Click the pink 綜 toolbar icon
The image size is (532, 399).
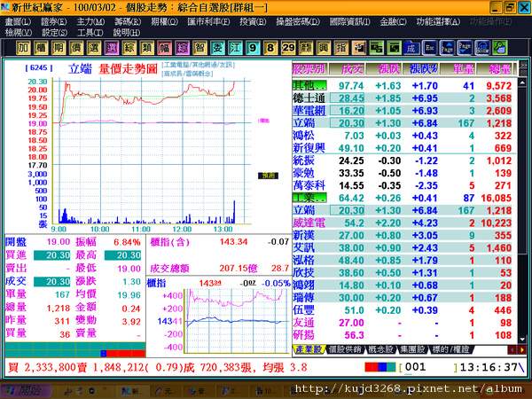pyautogui.click(x=182, y=48)
